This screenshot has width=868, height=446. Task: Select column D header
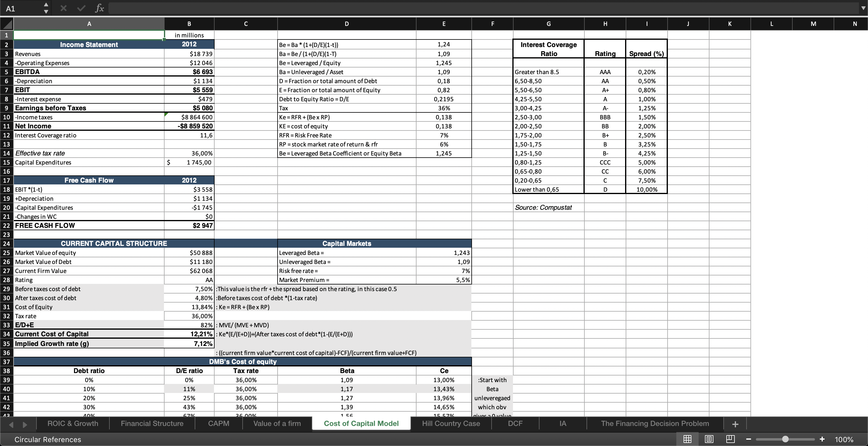pos(347,24)
